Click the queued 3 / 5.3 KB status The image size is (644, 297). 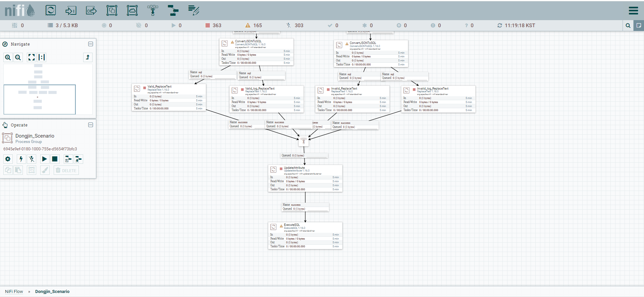63,26
